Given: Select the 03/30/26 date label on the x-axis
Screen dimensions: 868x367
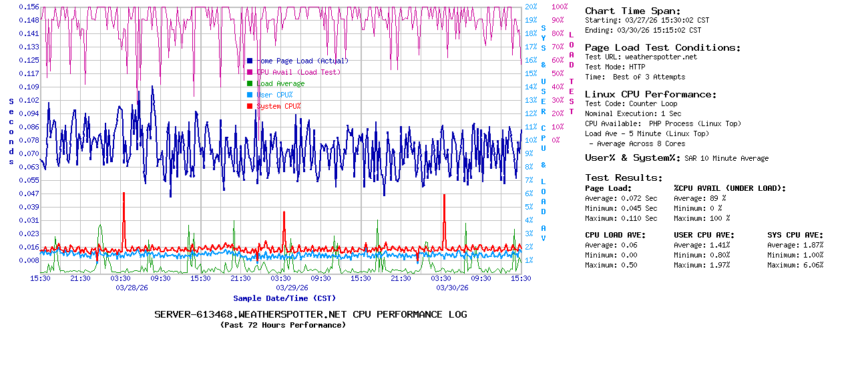Looking at the screenshot, I should (452, 288).
